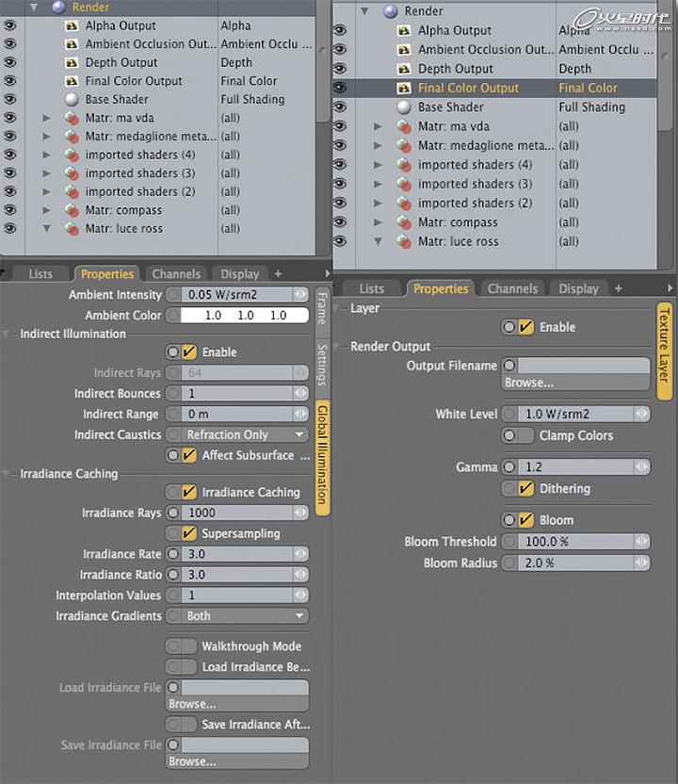Click the Matr: medaglione meta material icon in right panel

[x=404, y=146]
